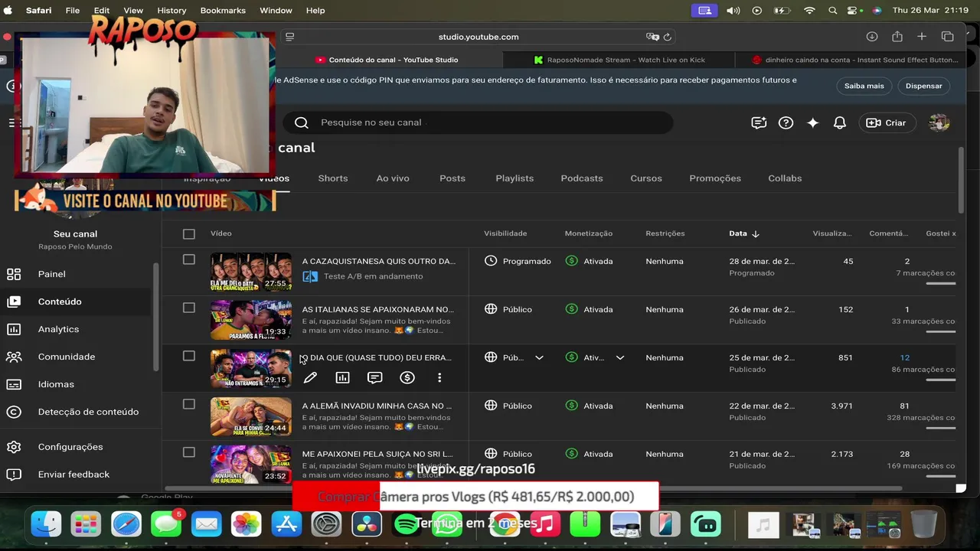Switch to the Ao vivo tab
Image resolution: width=980 pixels, height=551 pixels.
point(393,178)
